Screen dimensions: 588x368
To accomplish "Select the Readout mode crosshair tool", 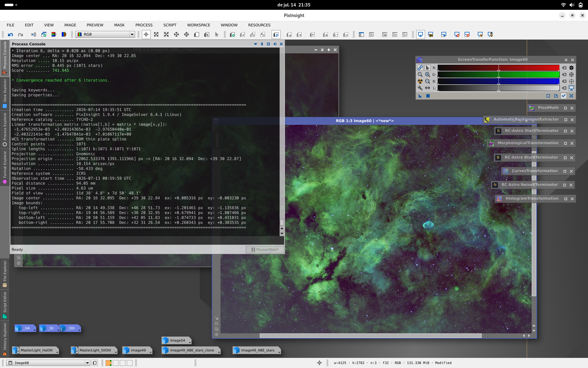I will (x=146, y=35).
